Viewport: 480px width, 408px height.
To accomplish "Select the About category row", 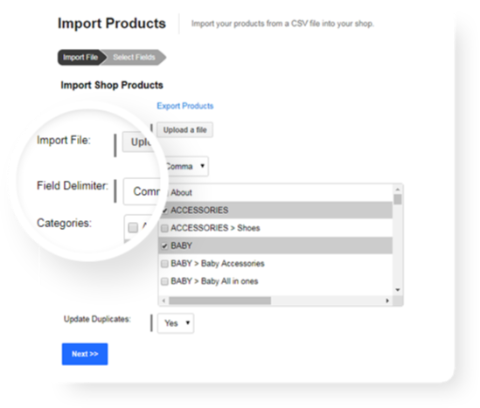I will point(276,193).
